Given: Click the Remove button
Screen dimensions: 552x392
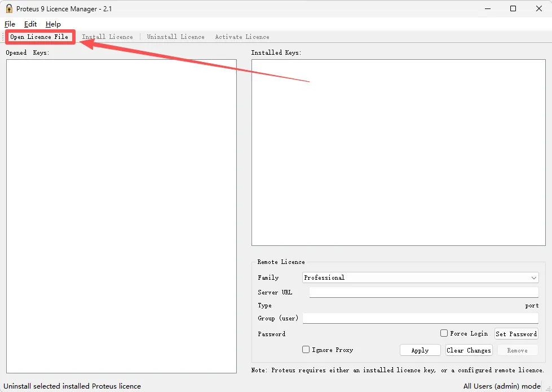Looking at the screenshot, I should (517, 350).
